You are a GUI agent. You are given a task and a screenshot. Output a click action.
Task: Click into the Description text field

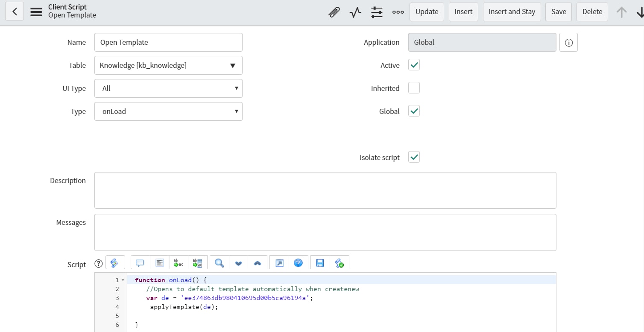click(325, 190)
